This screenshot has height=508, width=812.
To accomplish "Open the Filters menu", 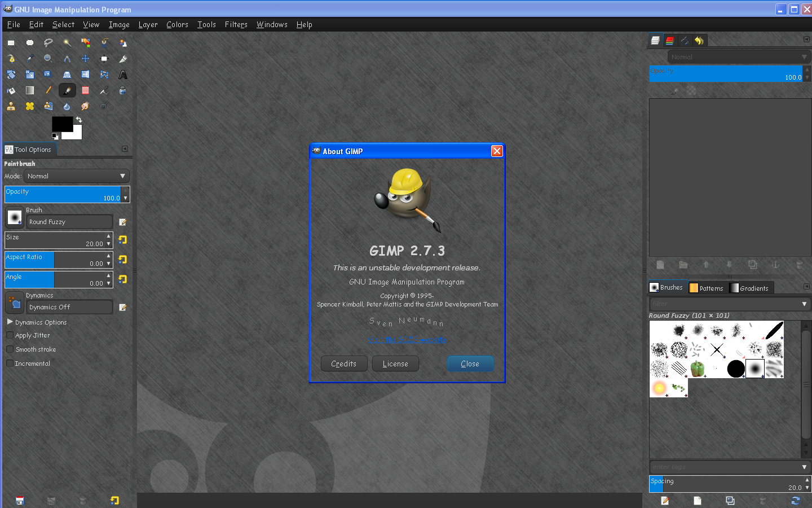I will point(236,24).
